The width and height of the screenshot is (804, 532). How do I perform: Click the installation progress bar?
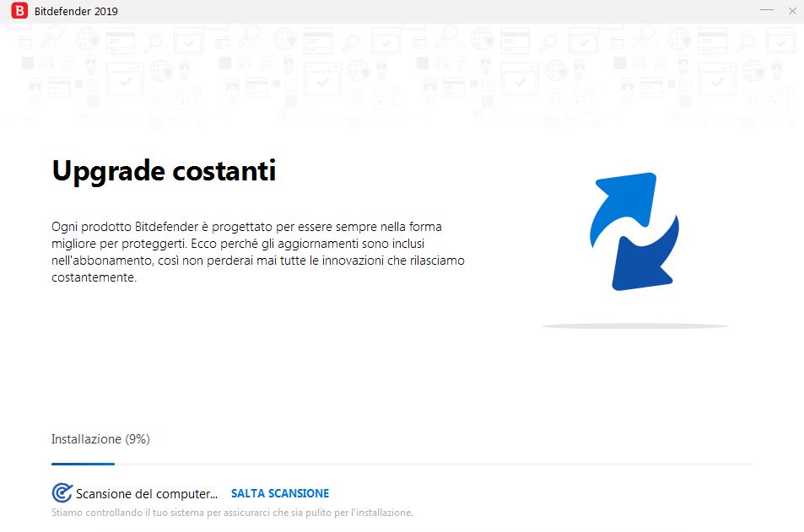point(402,464)
